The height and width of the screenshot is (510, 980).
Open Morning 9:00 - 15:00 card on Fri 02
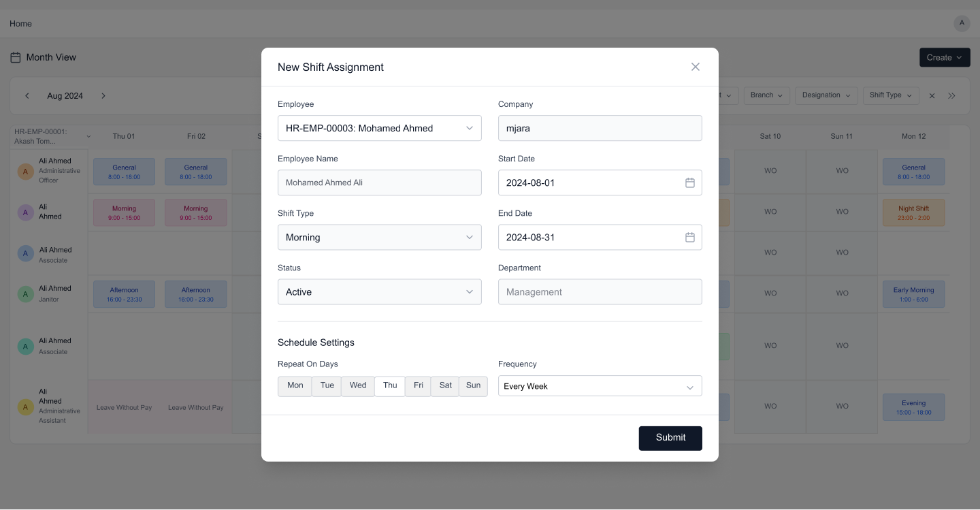pyautogui.click(x=195, y=212)
